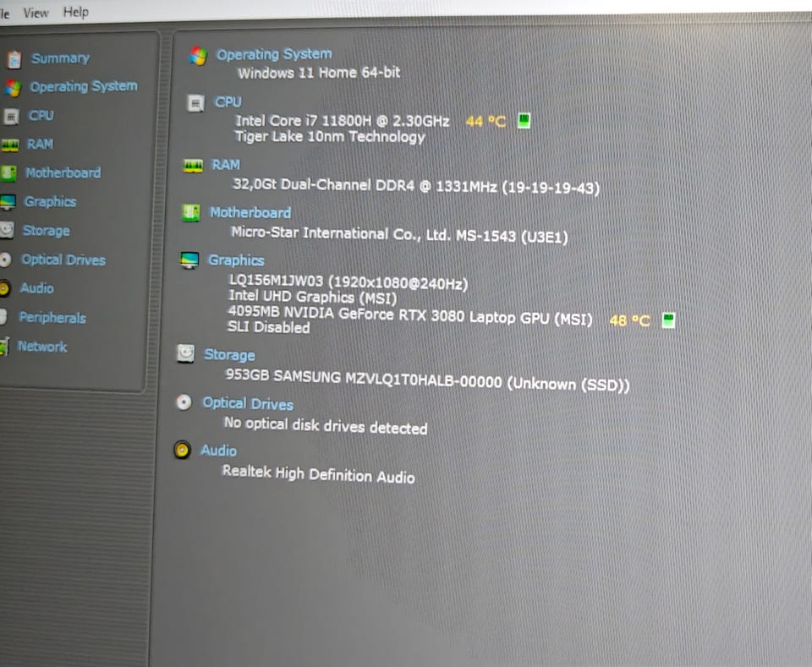Click the RAM stick icon in sidebar

click(x=10, y=145)
